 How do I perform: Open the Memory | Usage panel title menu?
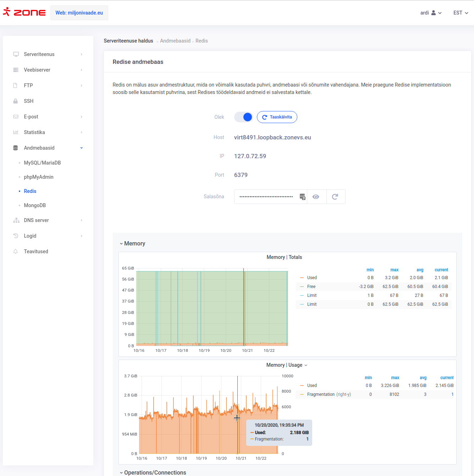pyautogui.click(x=287, y=365)
